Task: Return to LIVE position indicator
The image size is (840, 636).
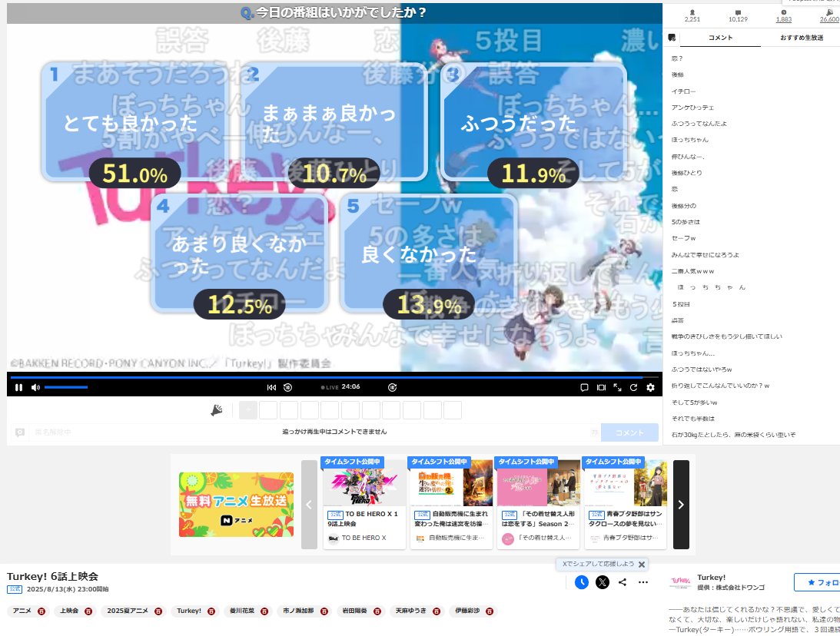Action: [x=330, y=388]
